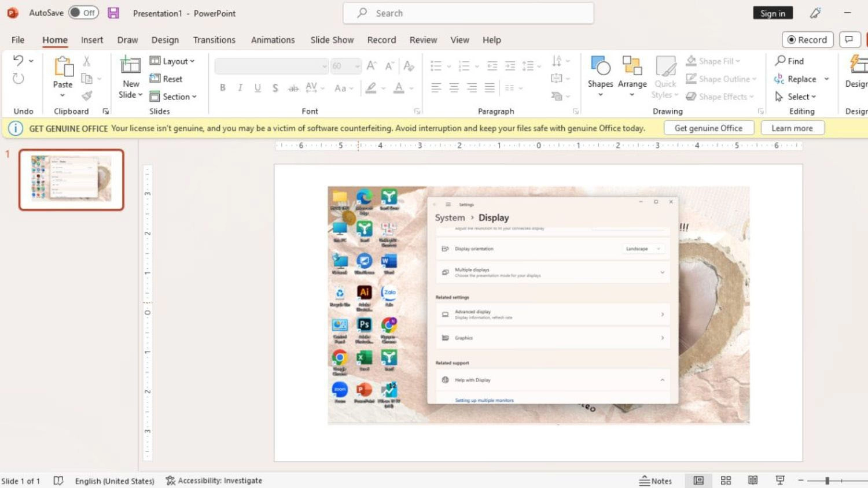The height and width of the screenshot is (488, 868).
Task: Switch to Reading View
Action: tap(753, 480)
